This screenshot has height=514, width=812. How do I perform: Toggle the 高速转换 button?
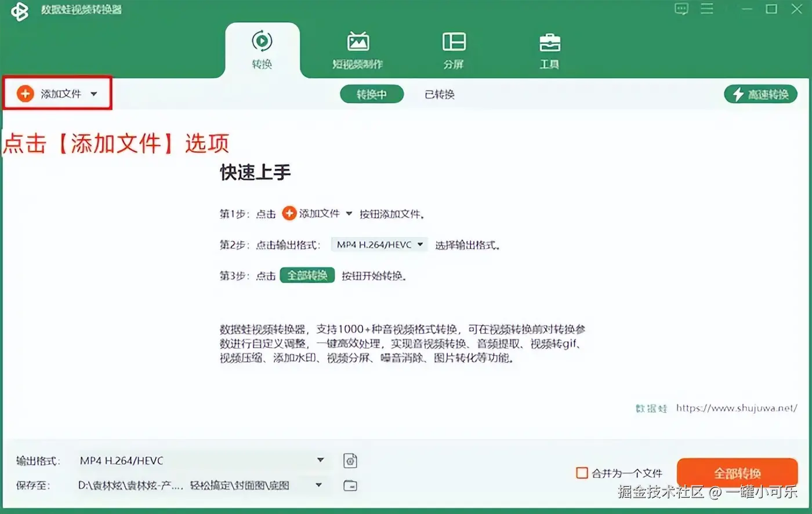coord(760,94)
